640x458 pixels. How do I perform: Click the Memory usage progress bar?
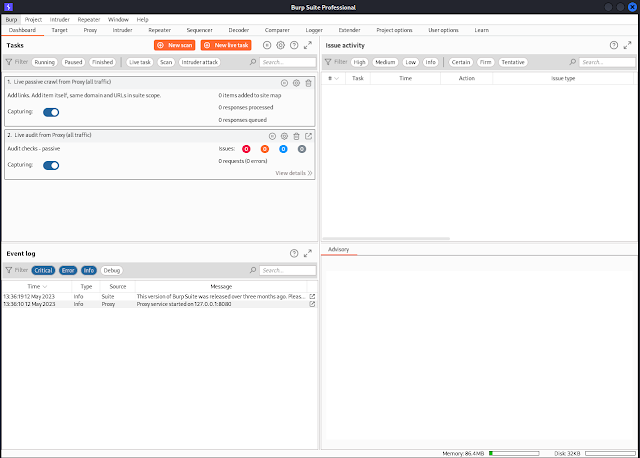tap(514, 454)
